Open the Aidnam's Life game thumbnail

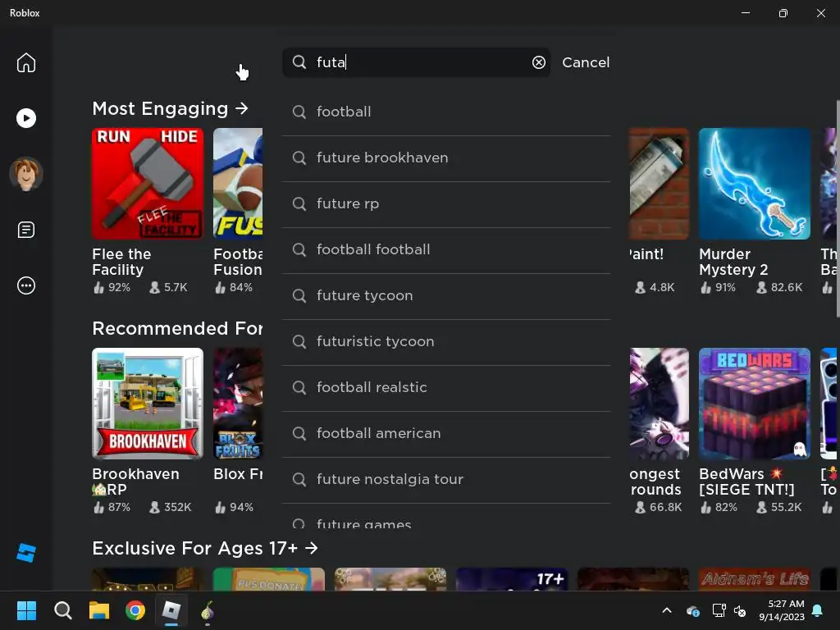(x=755, y=579)
